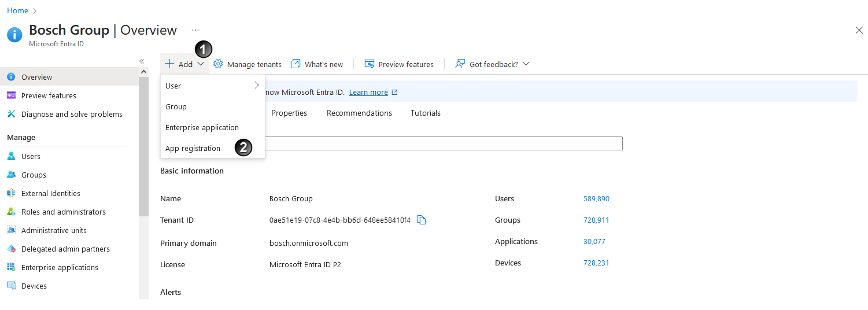The width and height of the screenshot is (868, 310).
Task: Switch to the Tutorials tab
Action: [x=426, y=113]
